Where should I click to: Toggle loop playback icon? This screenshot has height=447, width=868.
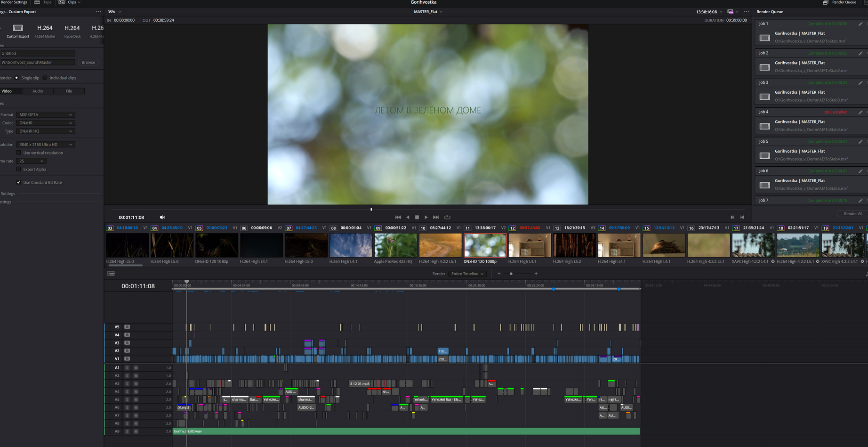pos(447,218)
